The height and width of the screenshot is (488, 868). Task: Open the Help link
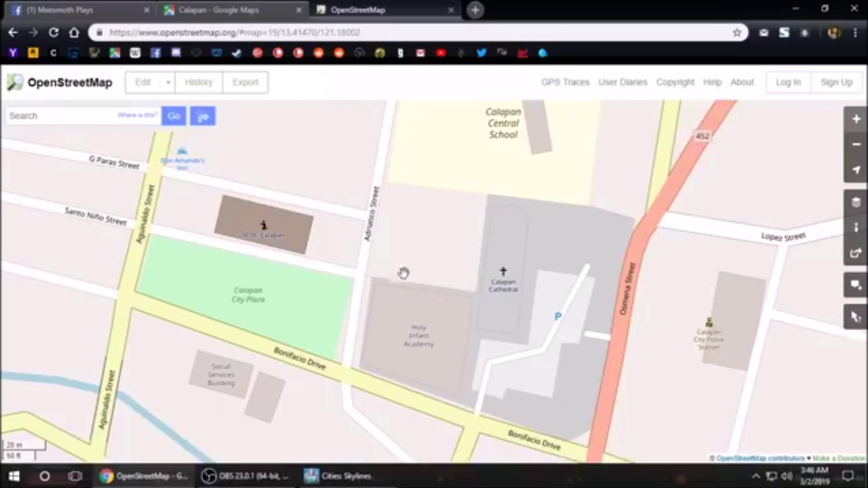[x=712, y=82]
